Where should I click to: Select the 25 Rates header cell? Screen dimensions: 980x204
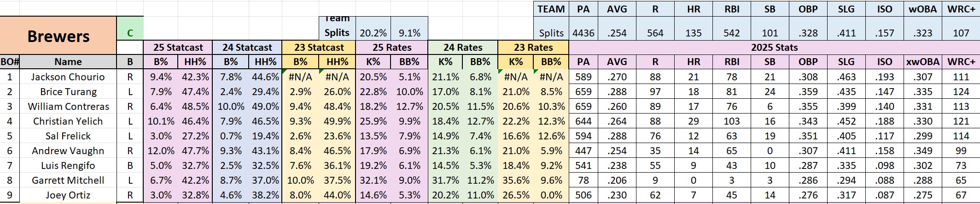391,48
